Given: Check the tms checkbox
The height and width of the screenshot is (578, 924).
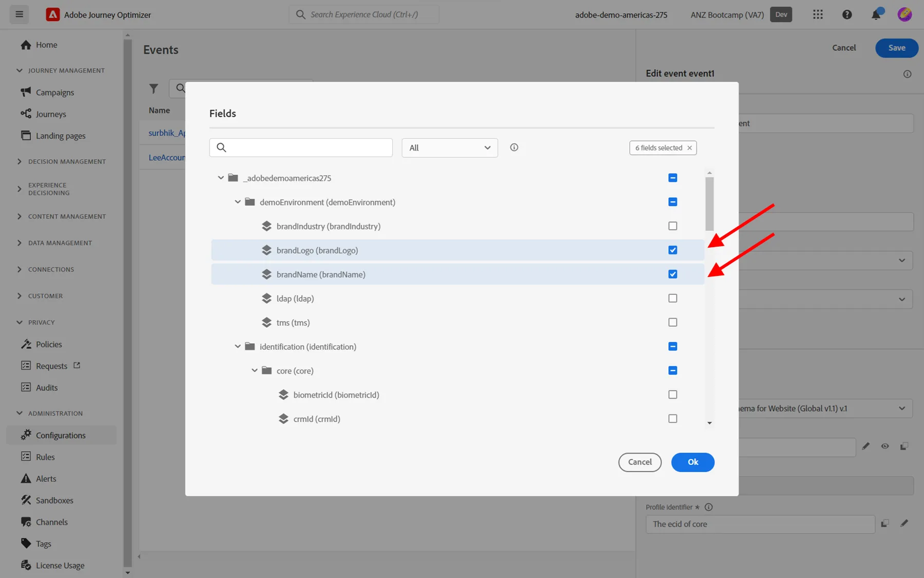Looking at the screenshot, I should [672, 323].
